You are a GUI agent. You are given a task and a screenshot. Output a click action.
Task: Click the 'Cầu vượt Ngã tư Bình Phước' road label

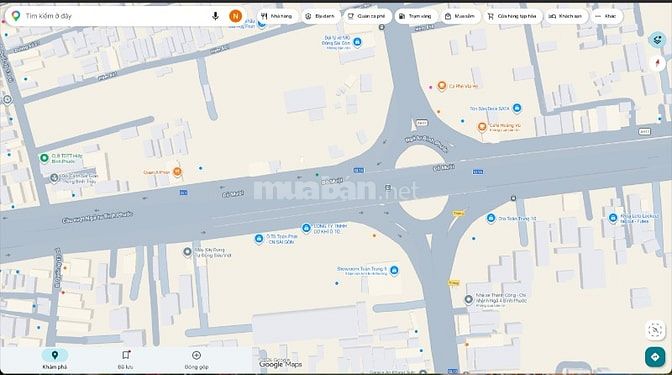point(97,217)
